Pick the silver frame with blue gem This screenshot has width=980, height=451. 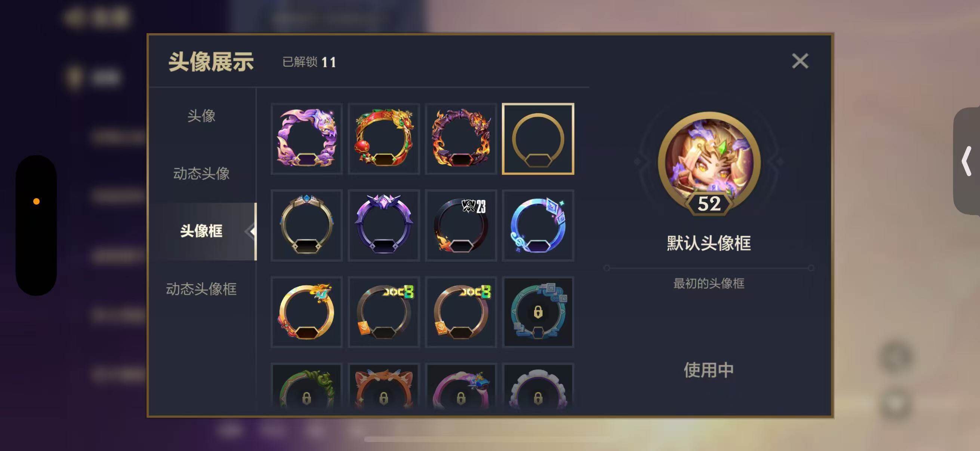(306, 225)
